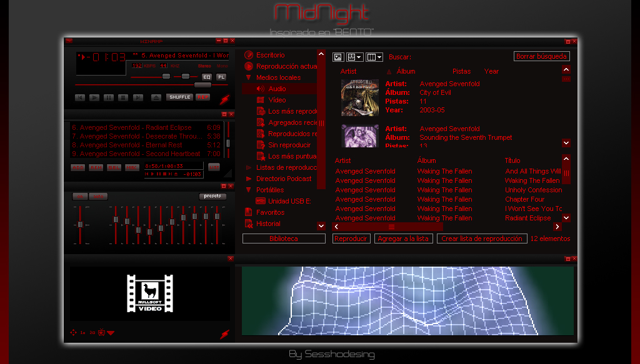Click the Buscar search field
Image resolution: width=640 pixels, height=364 pixels.
461,57
